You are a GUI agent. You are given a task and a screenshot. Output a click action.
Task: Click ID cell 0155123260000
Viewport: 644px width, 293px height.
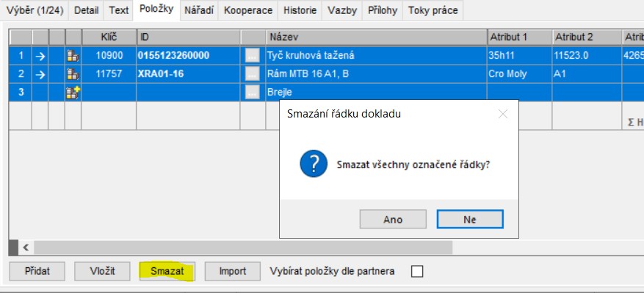[x=189, y=56]
